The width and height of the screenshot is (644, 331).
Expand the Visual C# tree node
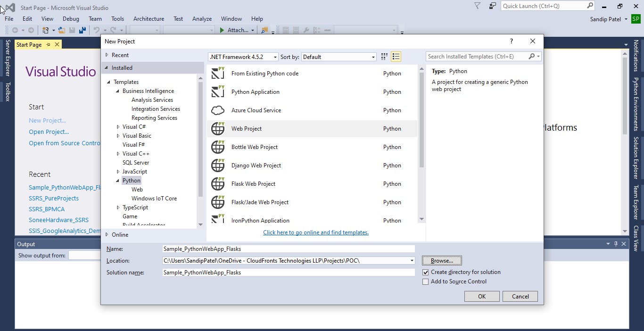(x=118, y=127)
